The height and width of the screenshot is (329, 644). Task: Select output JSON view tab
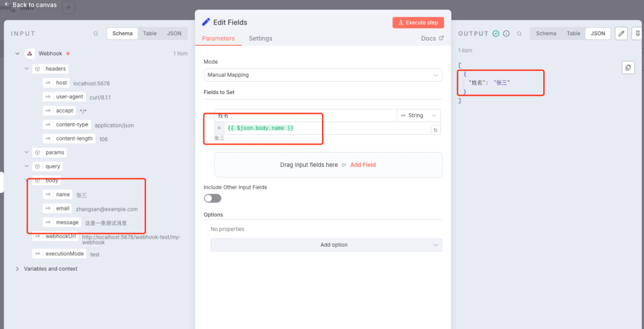[x=598, y=34]
